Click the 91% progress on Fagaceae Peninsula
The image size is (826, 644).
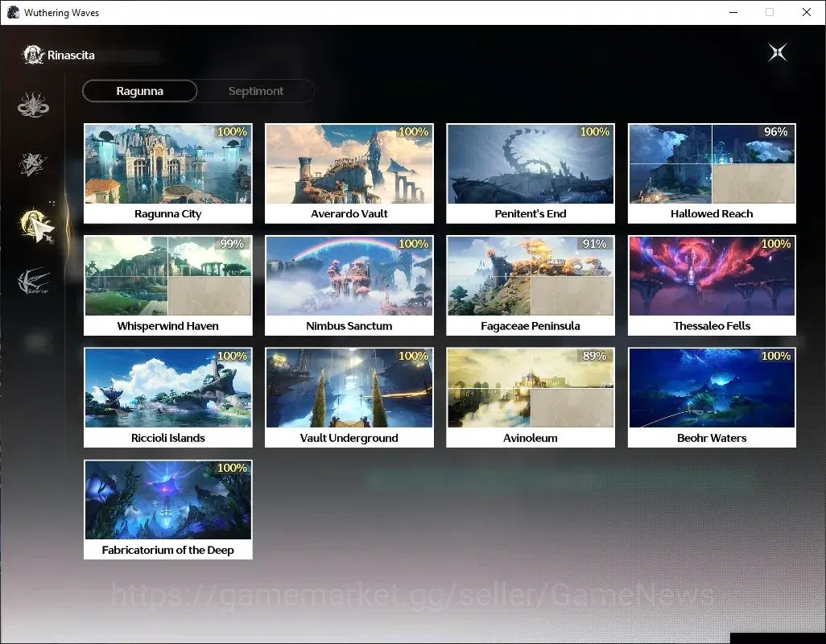click(x=595, y=244)
